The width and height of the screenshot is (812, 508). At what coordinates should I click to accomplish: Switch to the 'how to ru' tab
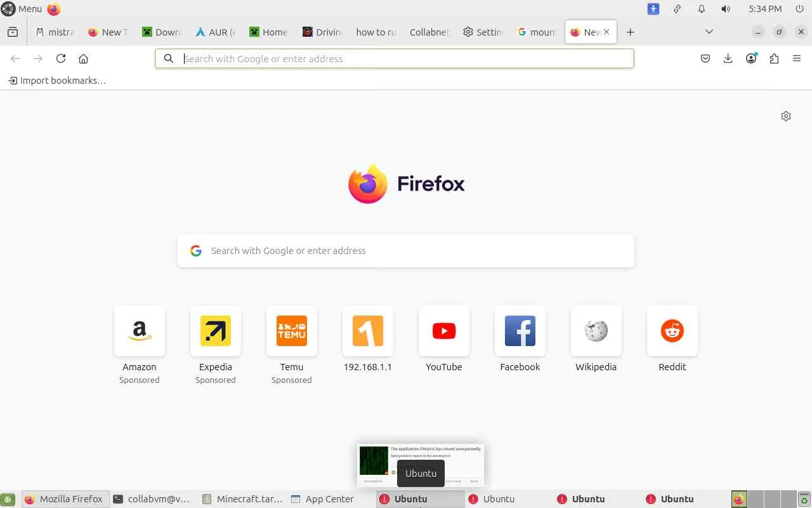pyautogui.click(x=376, y=32)
